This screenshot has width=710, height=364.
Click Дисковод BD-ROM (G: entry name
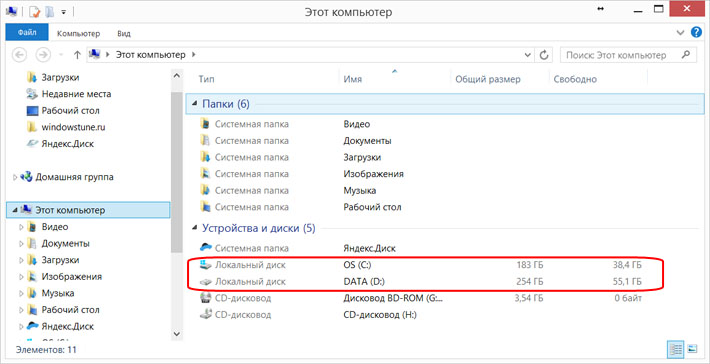pyautogui.click(x=394, y=298)
